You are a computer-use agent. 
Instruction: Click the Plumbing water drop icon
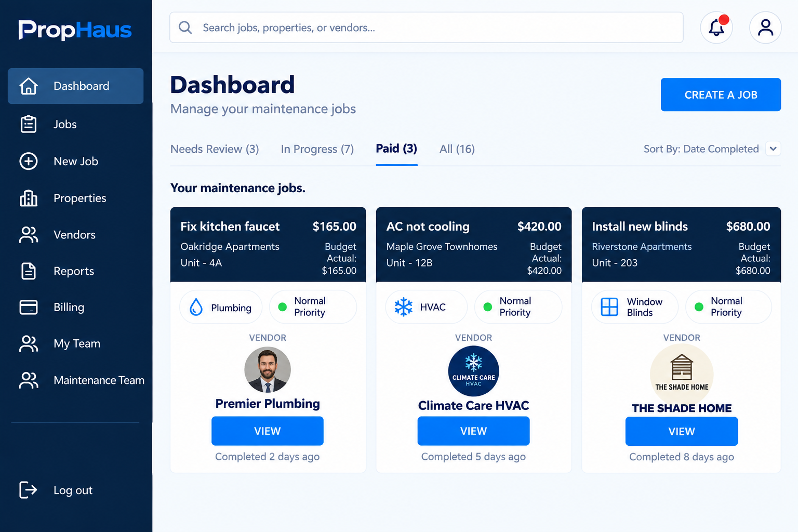pyautogui.click(x=196, y=307)
